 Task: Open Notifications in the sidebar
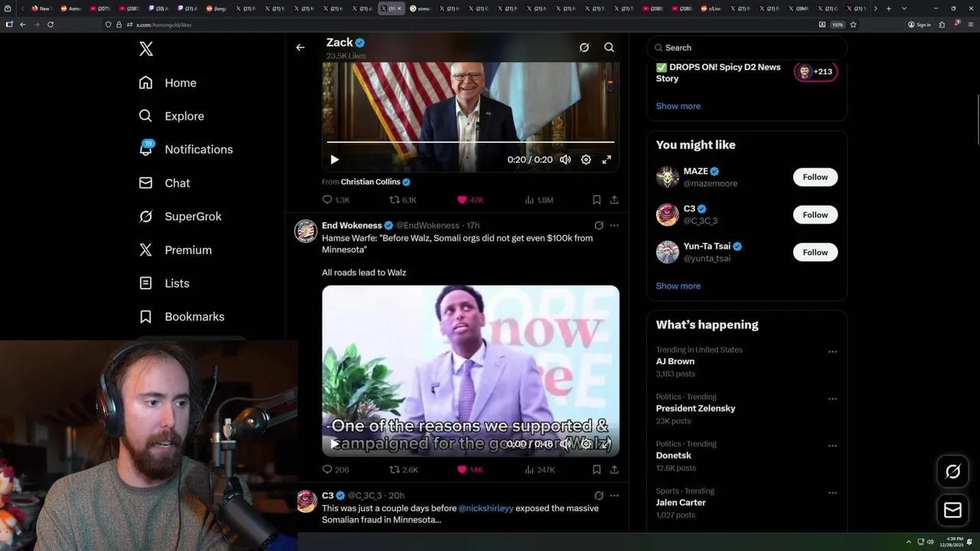[x=185, y=149]
